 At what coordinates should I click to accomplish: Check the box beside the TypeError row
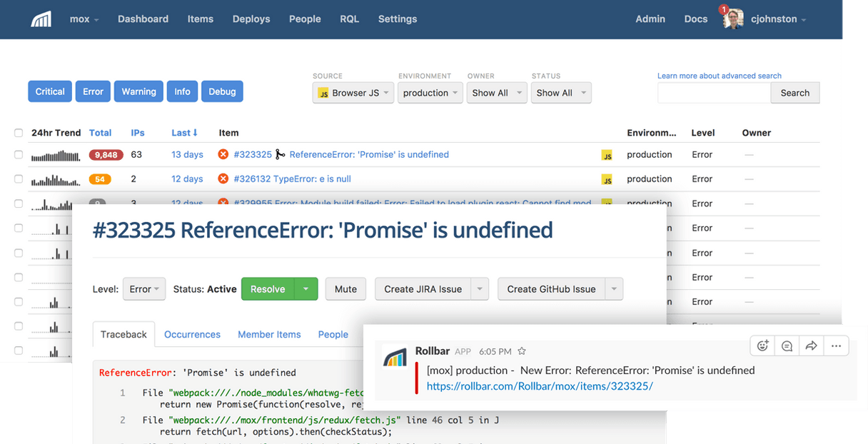tap(18, 178)
